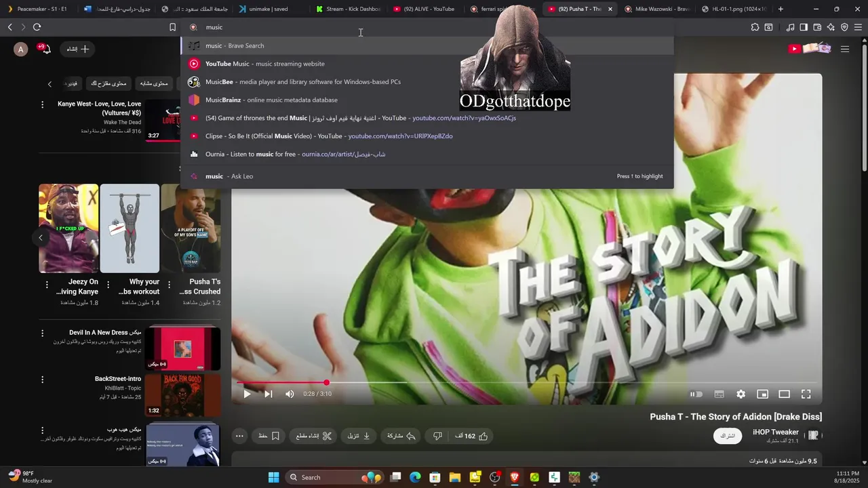Image resolution: width=868 pixels, height=488 pixels.
Task: Open Pusha T's Crushed short thumbnail
Action: point(191,228)
